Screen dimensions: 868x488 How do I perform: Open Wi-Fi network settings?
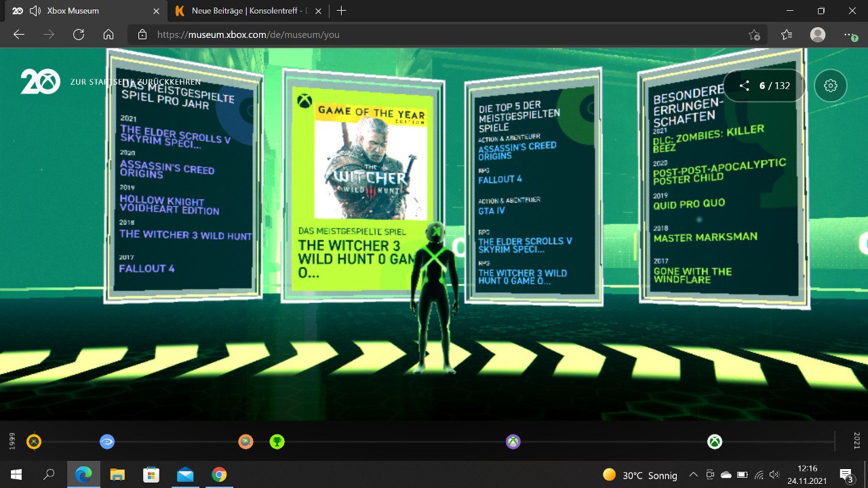pos(759,475)
